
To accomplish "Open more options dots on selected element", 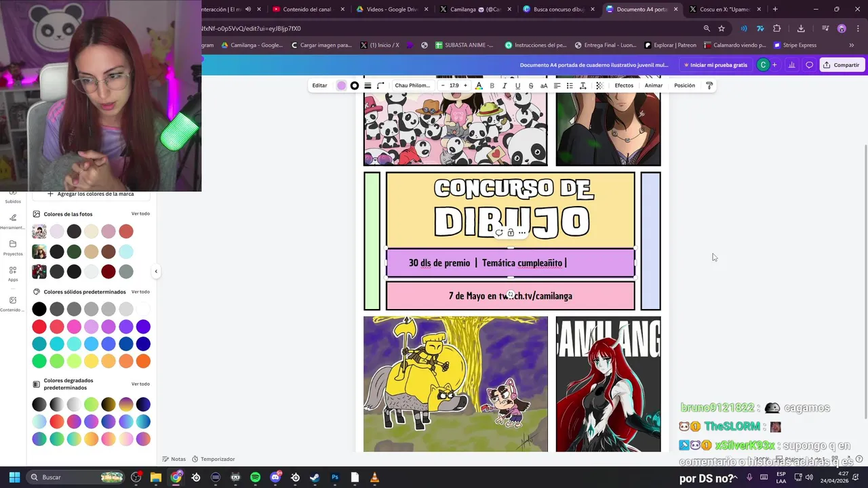I will pyautogui.click(x=522, y=232).
